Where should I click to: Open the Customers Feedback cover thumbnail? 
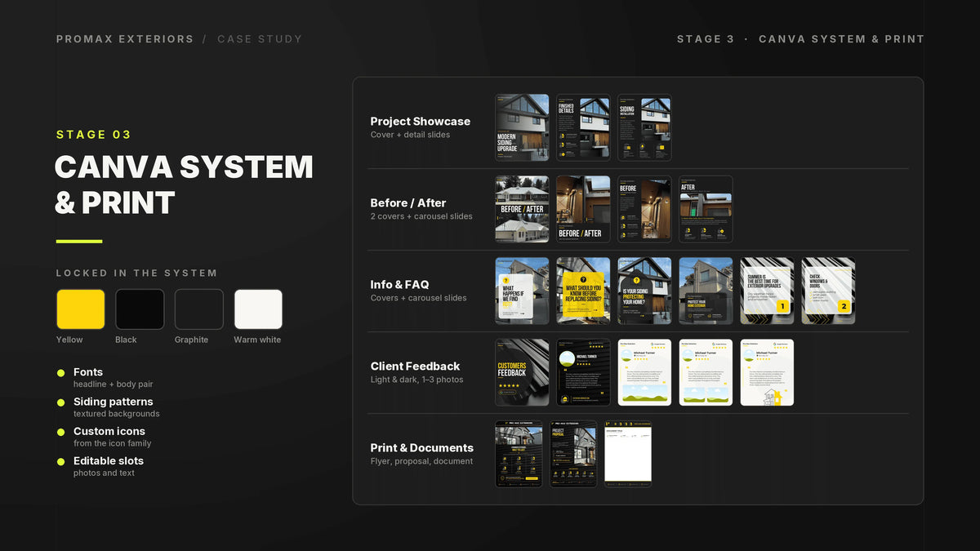click(x=522, y=372)
